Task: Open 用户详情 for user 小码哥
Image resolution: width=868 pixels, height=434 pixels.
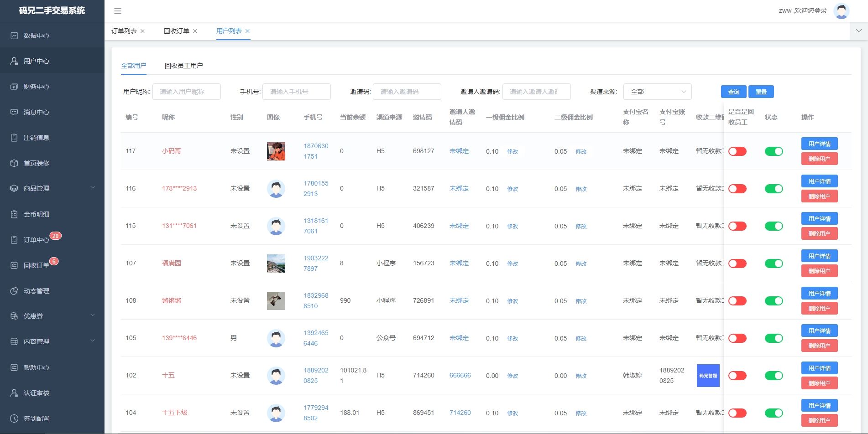Action: coord(820,144)
